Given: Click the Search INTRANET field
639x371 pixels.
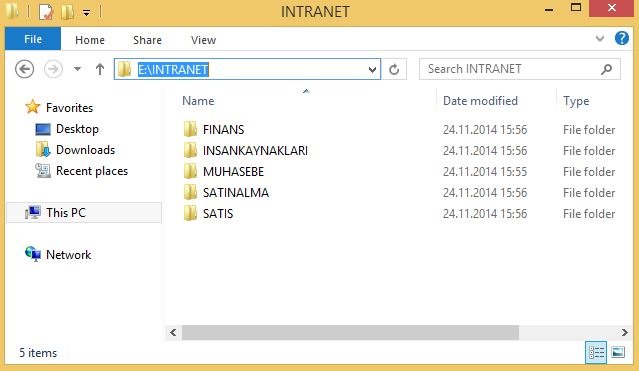Looking at the screenshot, I should click(x=520, y=69).
